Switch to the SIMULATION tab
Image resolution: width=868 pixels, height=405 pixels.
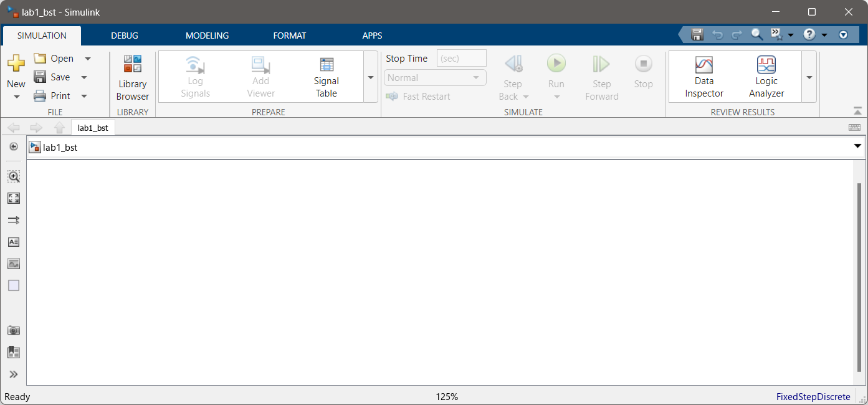[x=42, y=36]
